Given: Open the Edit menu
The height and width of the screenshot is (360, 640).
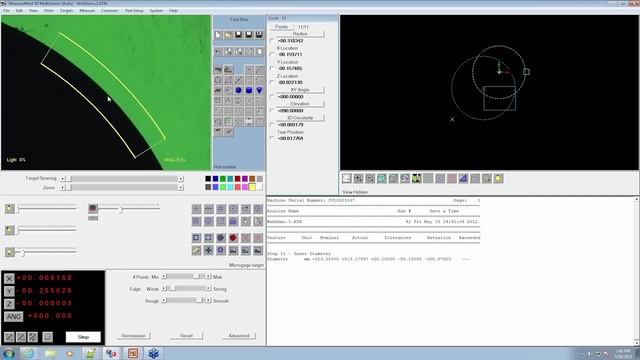Looking at the screenshot, I should coord(19,11).
